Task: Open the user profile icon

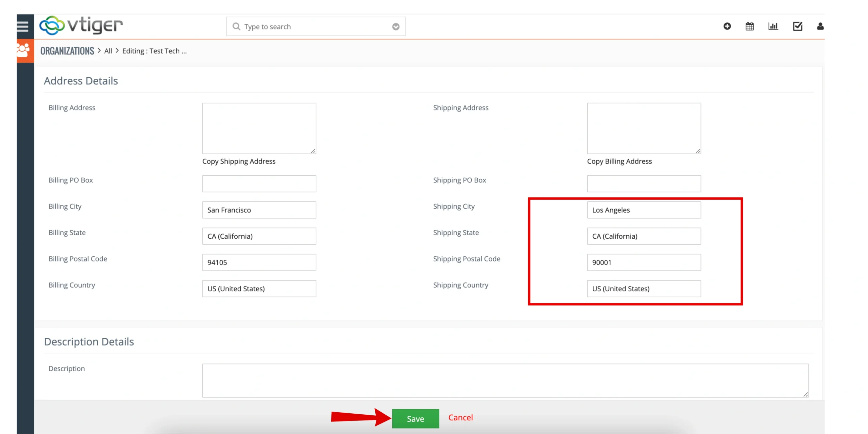Action: (820, 26)
